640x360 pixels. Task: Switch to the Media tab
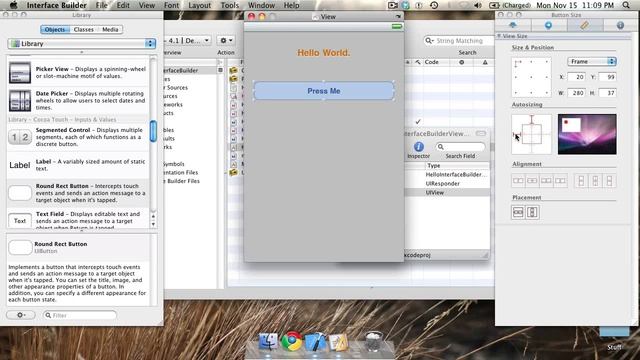coord(110,29)
